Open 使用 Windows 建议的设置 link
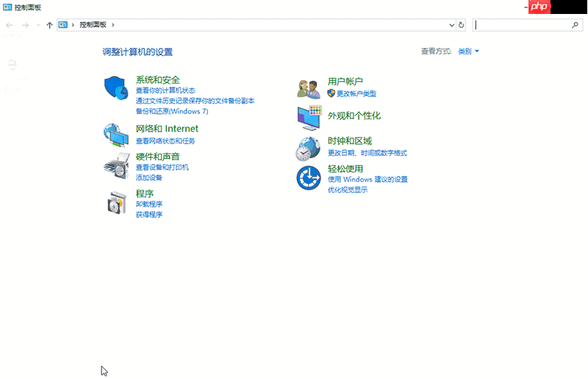The image size is (588, 379). pos(367,179)
